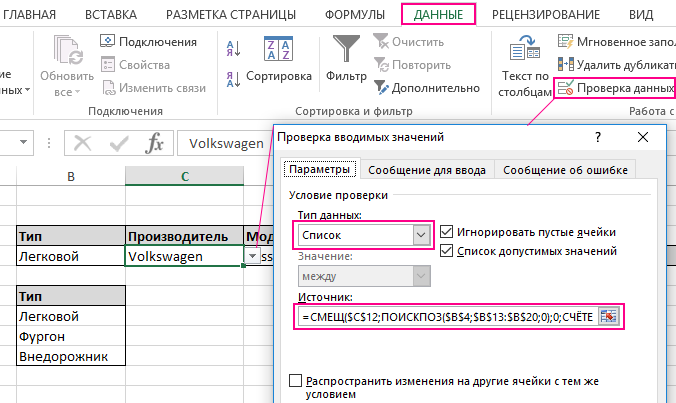Open the РЕЦЕНЗИРОВАНИЕ ribbon tab
Screen dimensions: 676x403
click(x=546, y=15)
